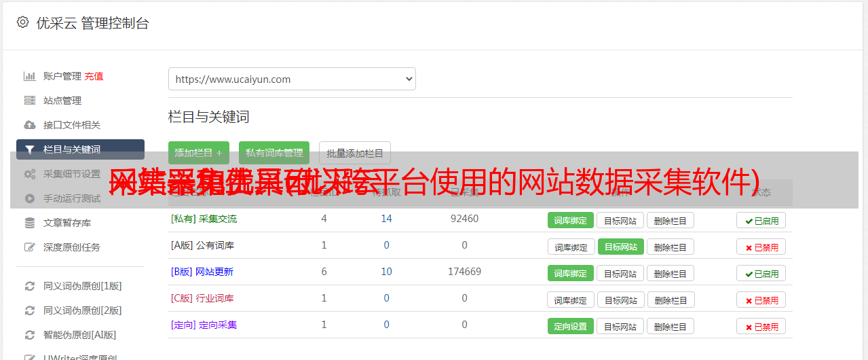The image size is (868, 360).
Task: Click the 批量添加栏目 button
Action: 355,153
